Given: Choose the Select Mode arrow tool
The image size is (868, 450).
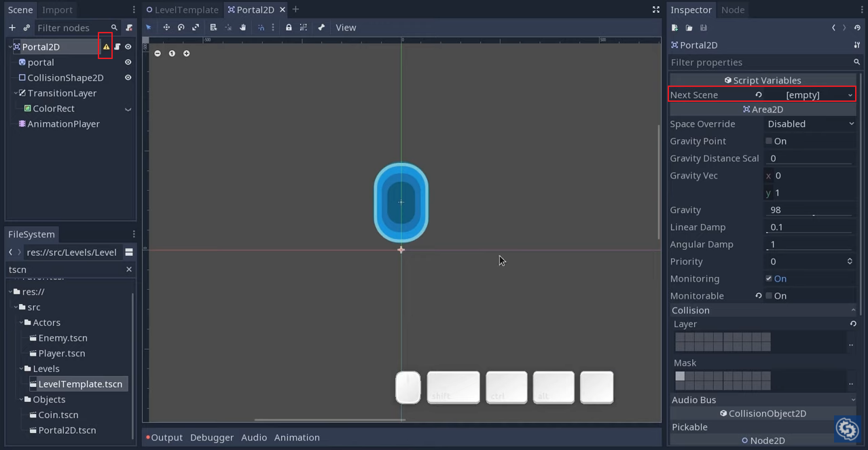Looking at the screenshot, I should (x=149, y=28).
